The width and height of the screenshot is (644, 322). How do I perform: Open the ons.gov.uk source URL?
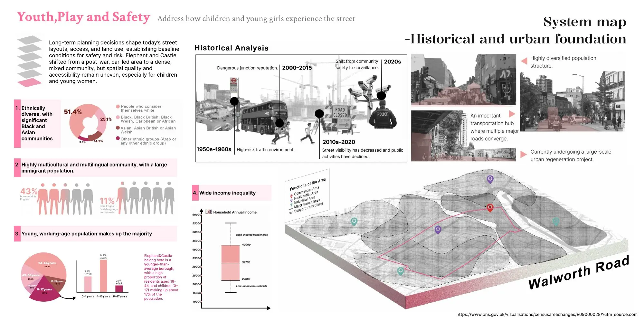pyautogui.click(x=547, y=314)
